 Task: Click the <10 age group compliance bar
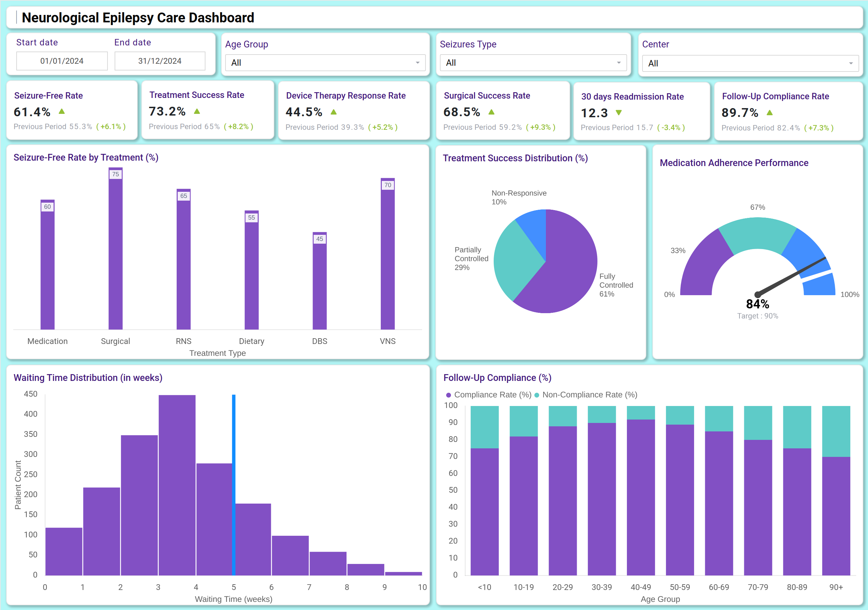[485, 512]
